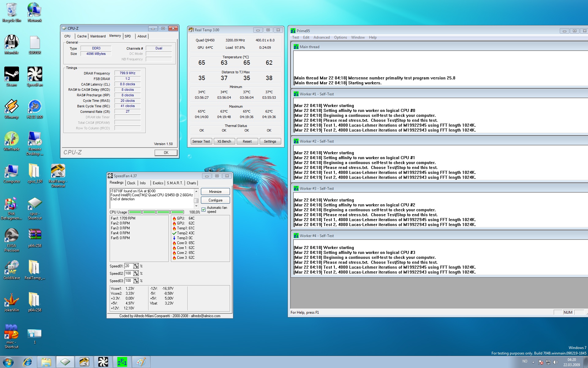The width and height of the screenshot is (588, 368).
Task: Switch to the Mainboard tab in CPU-Z
Action: tap(98, 36)
